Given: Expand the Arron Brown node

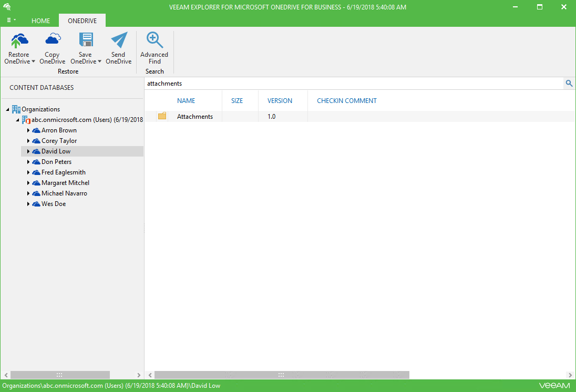Looking at the screenshot, I should point(28,130).
